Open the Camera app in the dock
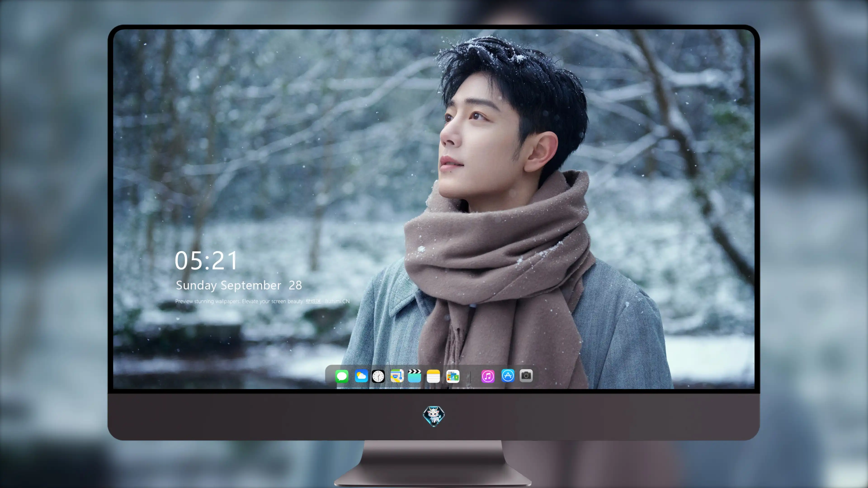The height and width of the screenshot is (488, 868). coord(526,375)
